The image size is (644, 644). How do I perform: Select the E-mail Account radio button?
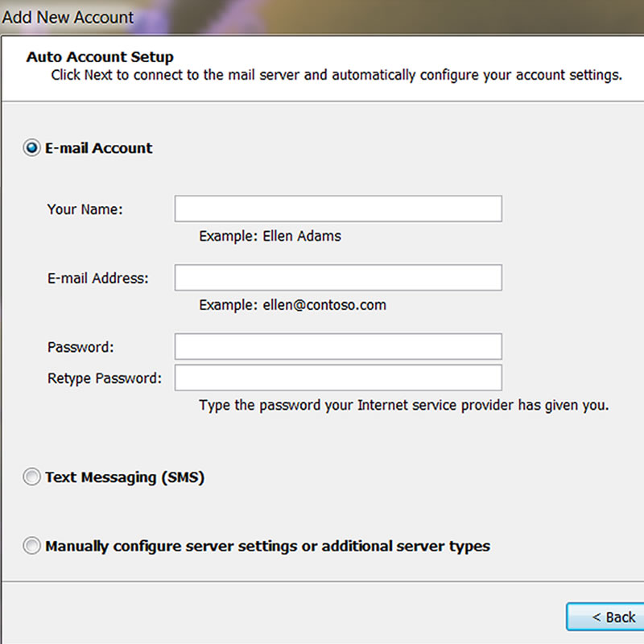tap(32, 148)
